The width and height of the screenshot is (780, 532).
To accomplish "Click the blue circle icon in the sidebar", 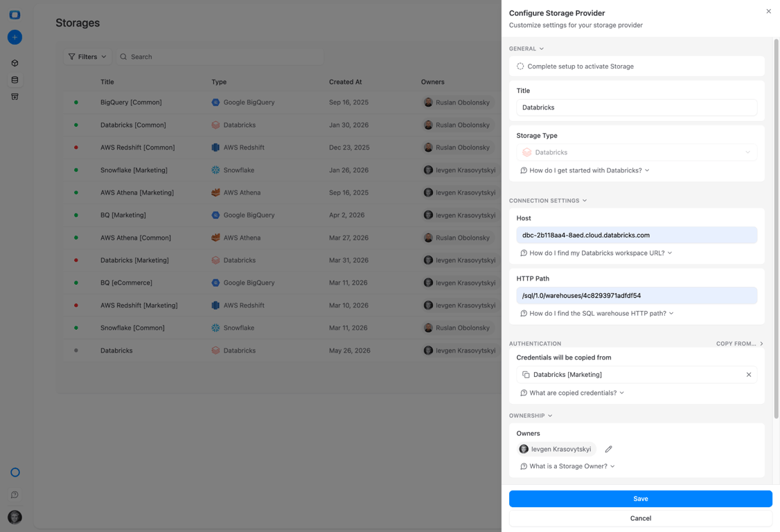I will 15,472.
